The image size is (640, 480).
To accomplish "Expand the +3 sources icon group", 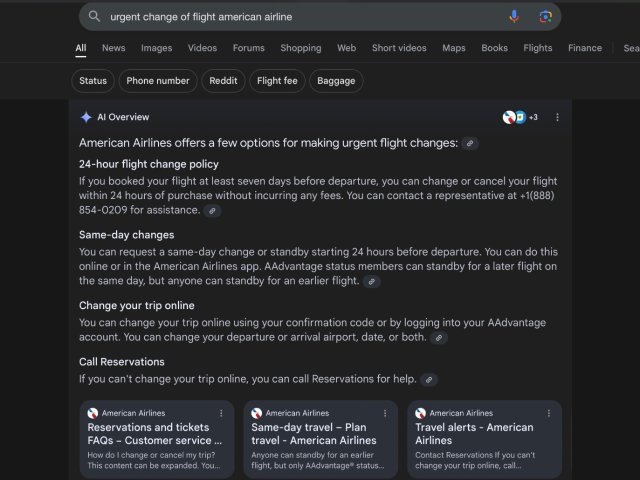I will pyautogui.click(x=520, y=117).
